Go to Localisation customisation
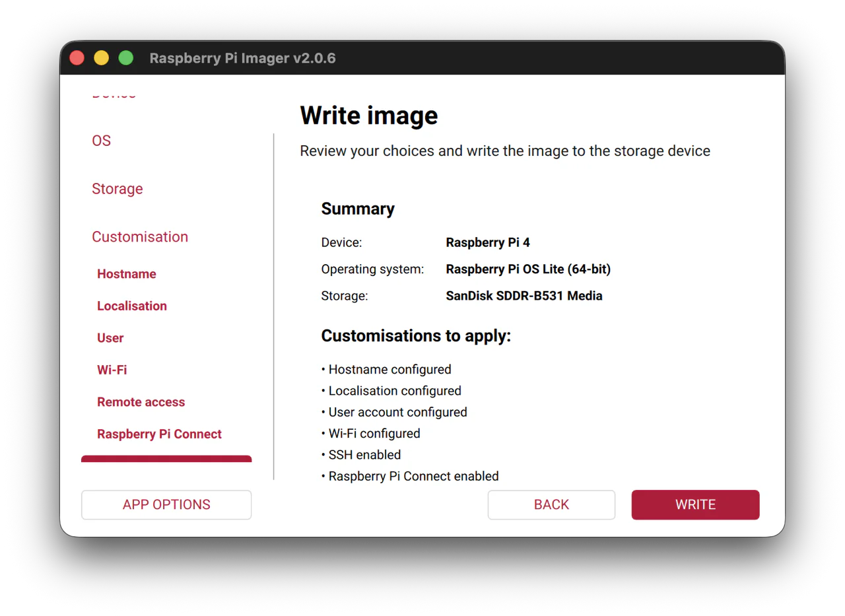Screen dimensions: 845x616 tap(132, 306)
